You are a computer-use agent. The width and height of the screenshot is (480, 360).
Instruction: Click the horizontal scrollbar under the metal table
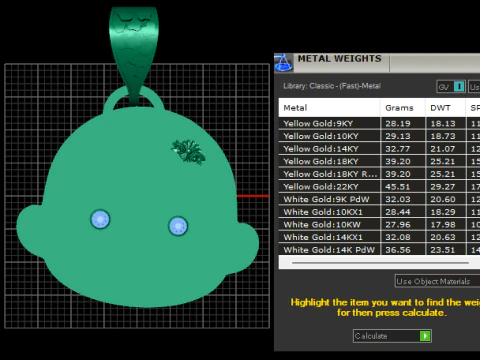point(380,263)
